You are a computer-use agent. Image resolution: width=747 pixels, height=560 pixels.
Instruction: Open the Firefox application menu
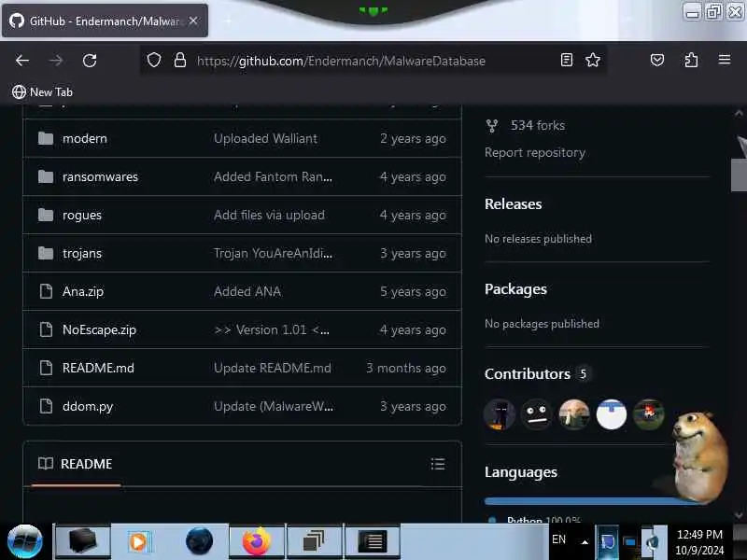725,60
